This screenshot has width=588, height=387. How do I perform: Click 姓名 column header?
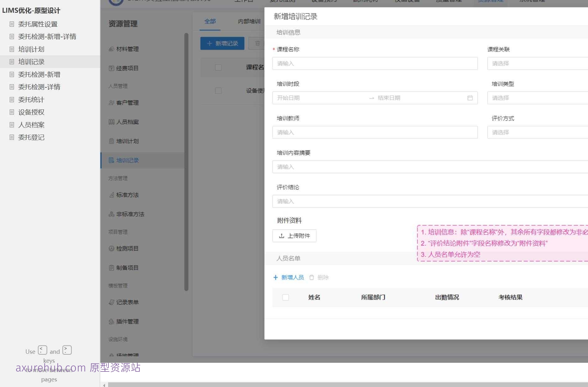314,297
